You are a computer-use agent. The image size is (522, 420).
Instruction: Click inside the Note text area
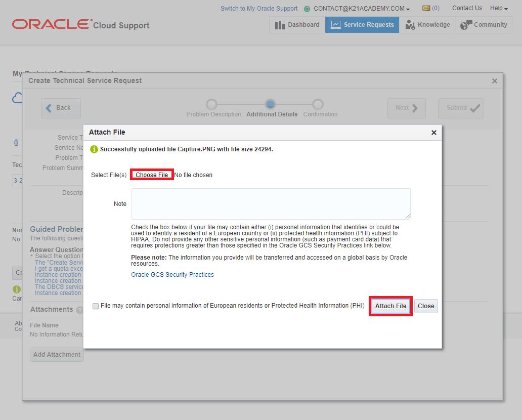(x=271, y=202)
